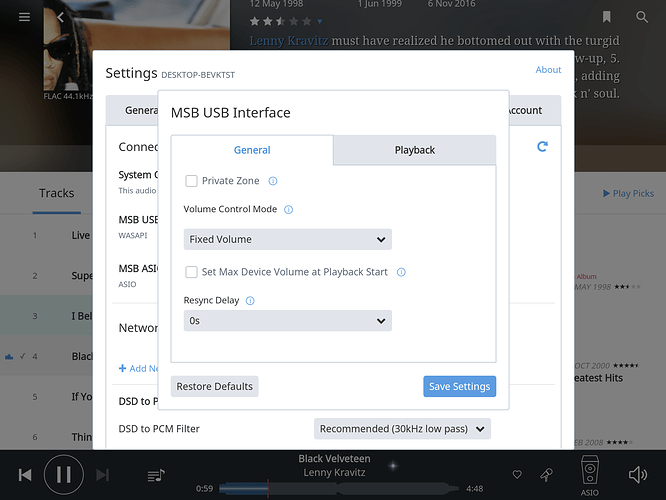Favorite Black Velveteen with the heart

517,475
